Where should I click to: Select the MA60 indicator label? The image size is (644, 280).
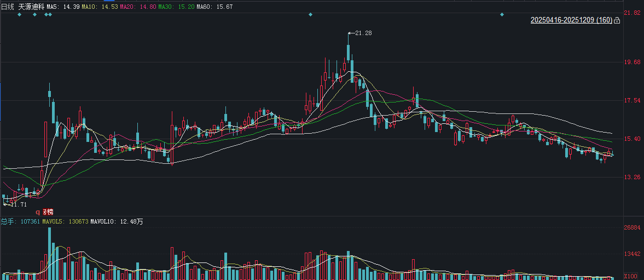tap(214, 6)
